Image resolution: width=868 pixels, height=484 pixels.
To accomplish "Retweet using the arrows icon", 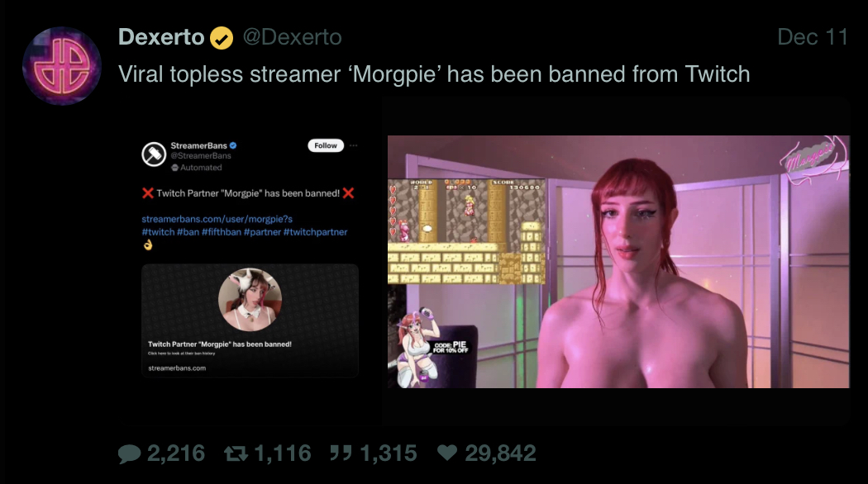I will [x=236, y=453].
